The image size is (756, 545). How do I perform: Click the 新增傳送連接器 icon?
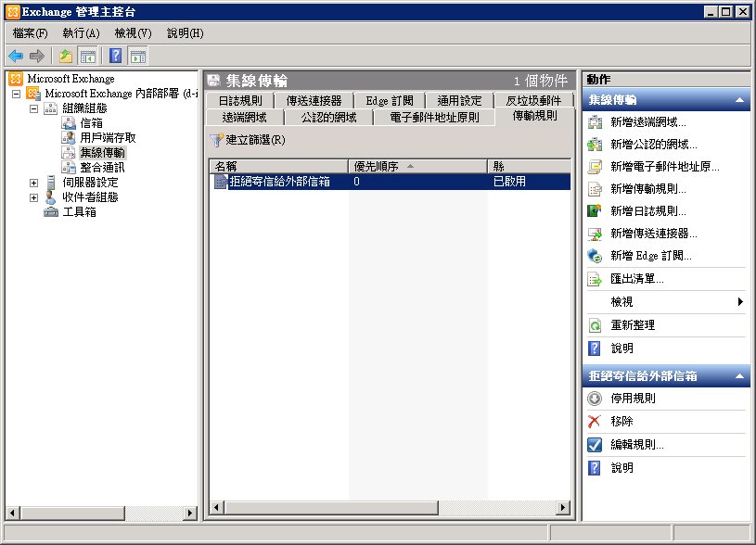coord(595,234)
